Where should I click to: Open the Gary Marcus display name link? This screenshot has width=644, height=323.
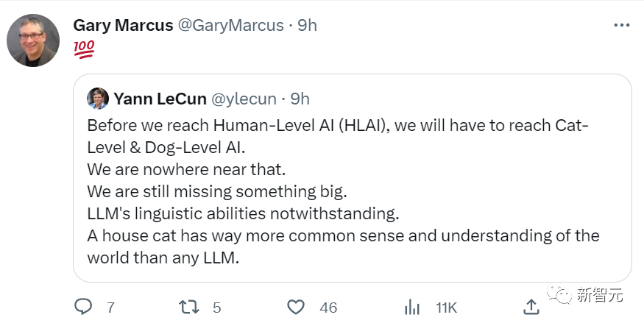[x=123, y=25]
